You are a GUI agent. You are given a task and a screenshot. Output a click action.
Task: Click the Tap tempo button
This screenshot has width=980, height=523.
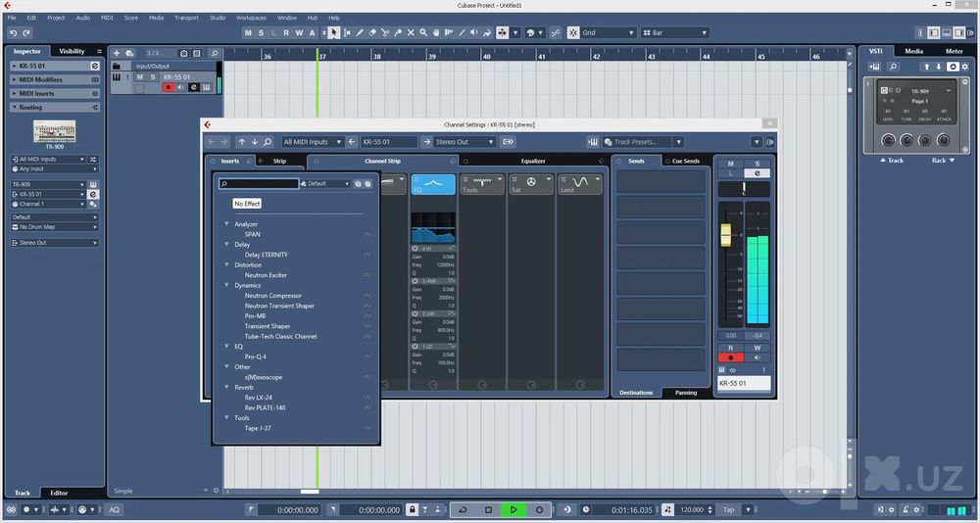pyautogui.click(x=729, y=510)
